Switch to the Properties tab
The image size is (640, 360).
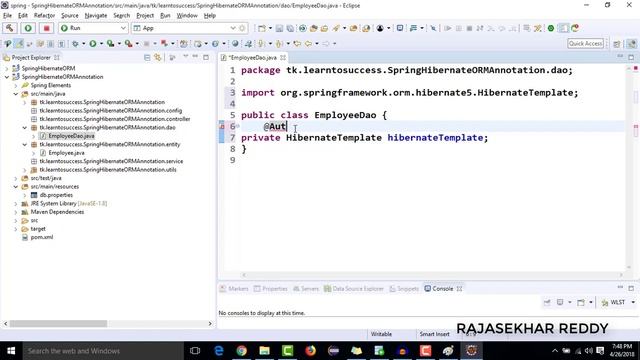click(x=271, y=289)
